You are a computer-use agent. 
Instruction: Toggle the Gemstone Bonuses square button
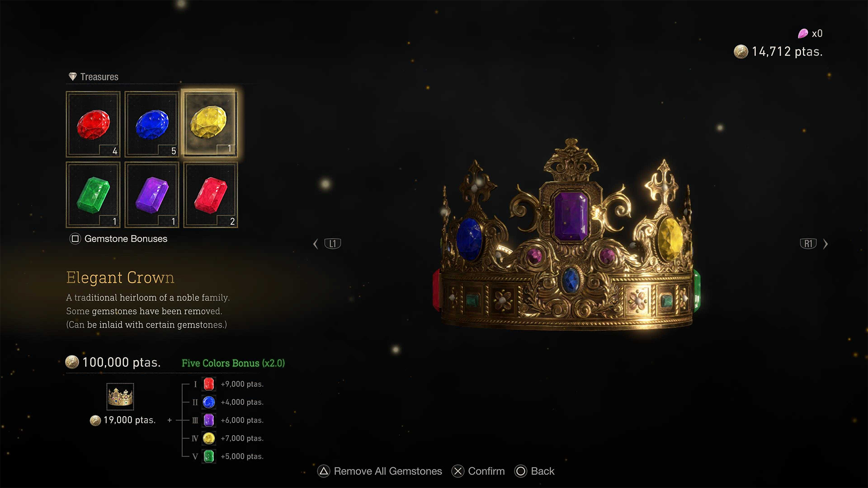(75, 239)
